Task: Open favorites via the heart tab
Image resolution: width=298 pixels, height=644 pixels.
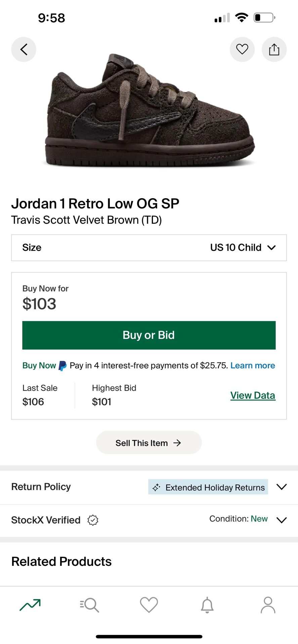Action: pos(149,605)
